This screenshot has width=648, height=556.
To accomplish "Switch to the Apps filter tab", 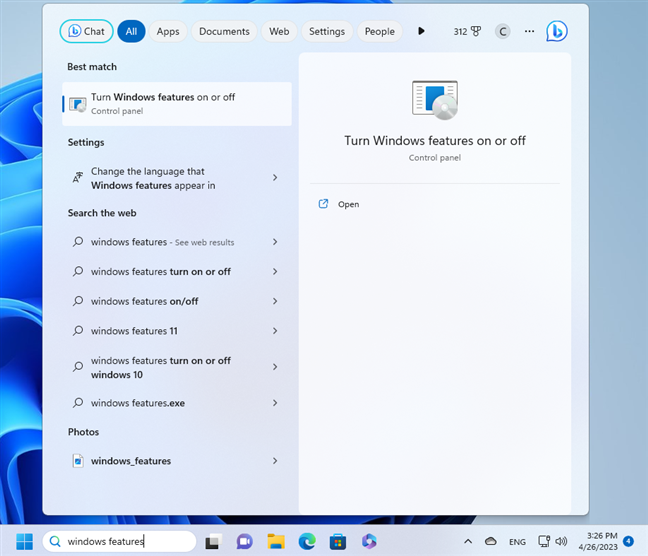I will 168,31.
